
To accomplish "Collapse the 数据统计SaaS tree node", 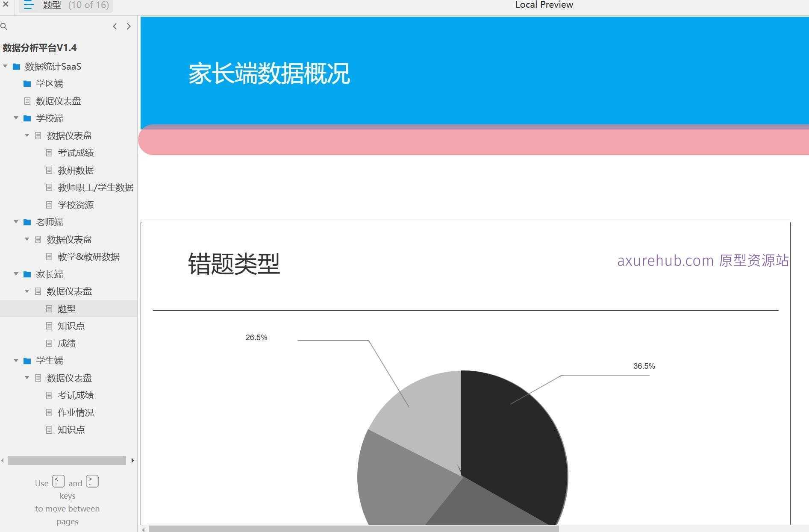I will (5, 66).
